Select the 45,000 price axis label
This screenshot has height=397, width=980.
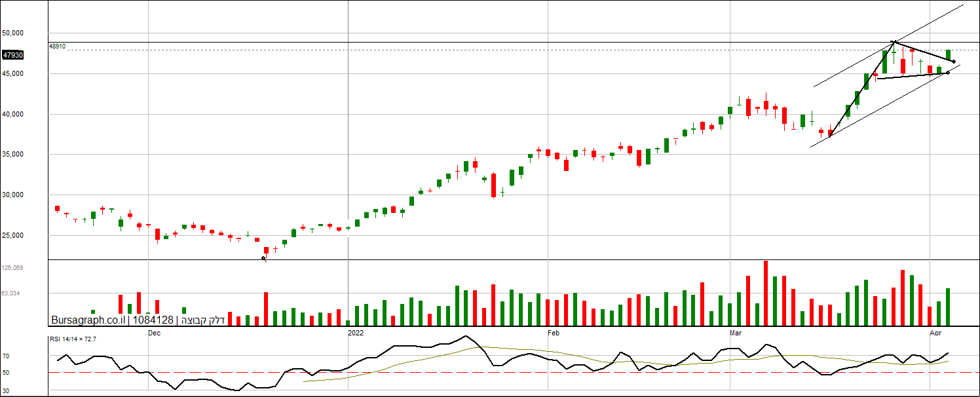tap(13, 73)
